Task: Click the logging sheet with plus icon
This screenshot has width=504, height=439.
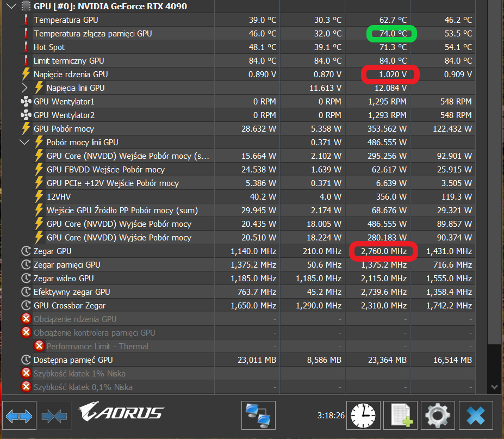Action: (401, 415)
